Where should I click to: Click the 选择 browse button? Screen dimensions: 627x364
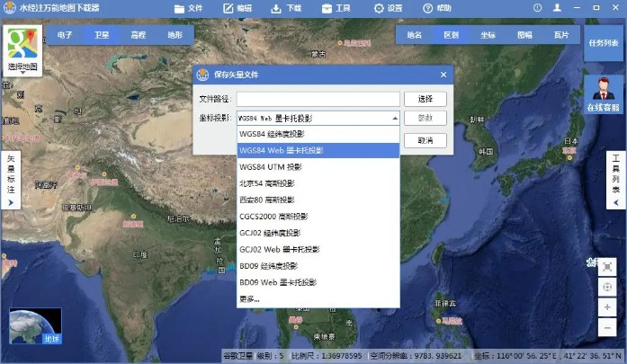click(425, 99)
